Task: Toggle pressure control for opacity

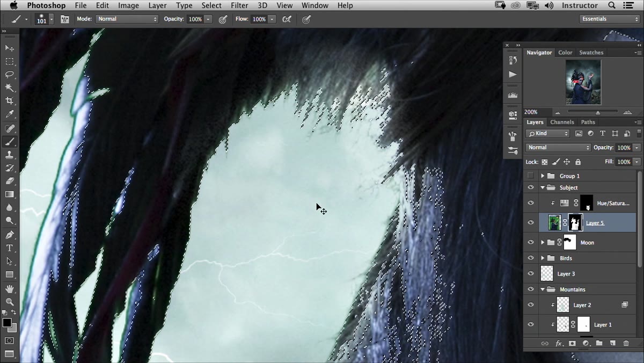Action: [223, 19]
